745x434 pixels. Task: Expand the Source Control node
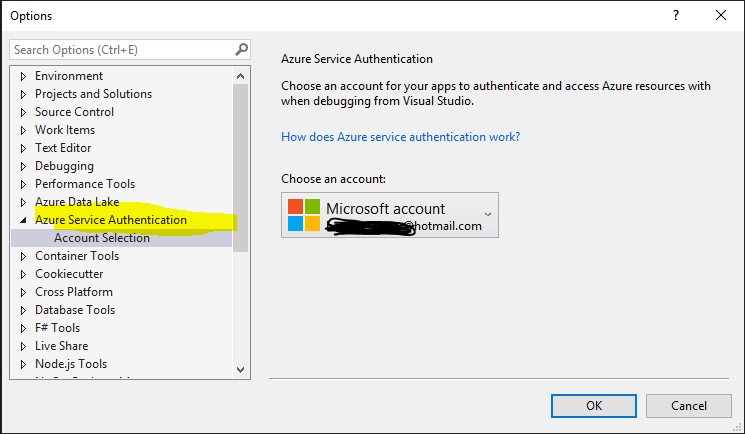point(23,112)
